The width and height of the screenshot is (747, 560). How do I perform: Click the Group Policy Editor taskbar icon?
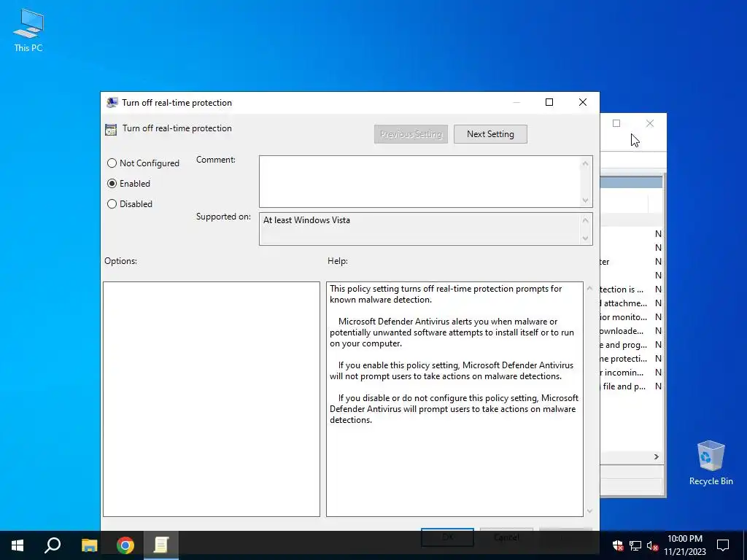click(x=161, y=545)
